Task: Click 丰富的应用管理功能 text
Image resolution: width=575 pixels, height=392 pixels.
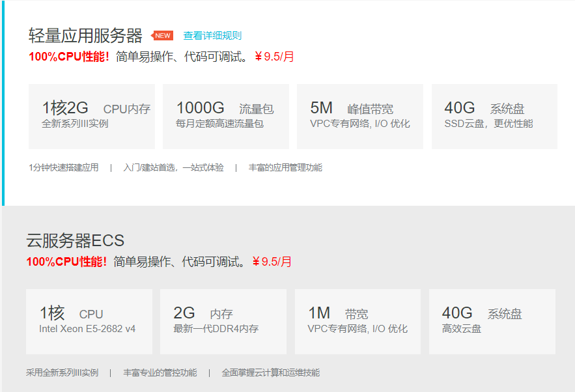Action: tap(285, 167)
